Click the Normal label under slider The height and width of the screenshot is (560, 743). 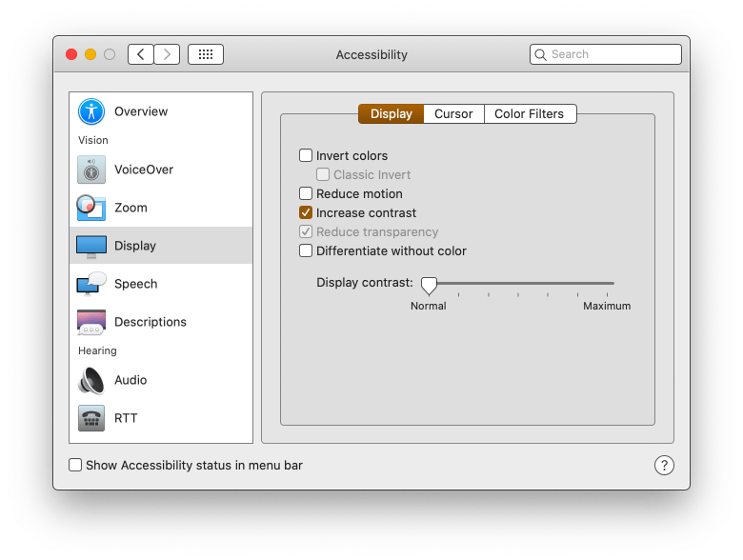tap(429, 306)
